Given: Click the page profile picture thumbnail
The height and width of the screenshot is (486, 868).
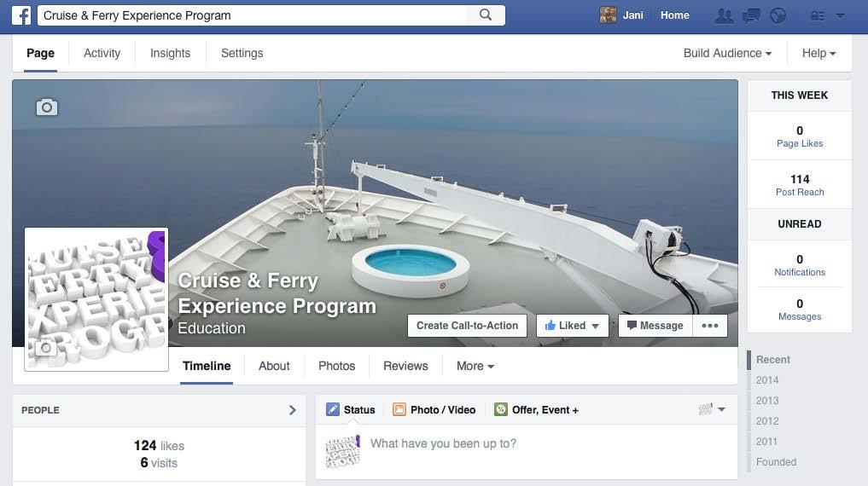Looking at the screenshot, I should tap(96, 299).
